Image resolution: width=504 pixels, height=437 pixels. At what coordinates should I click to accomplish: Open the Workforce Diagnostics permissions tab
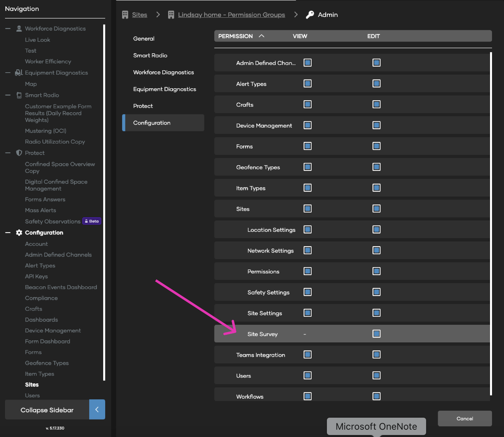click(x=163, y=72)
